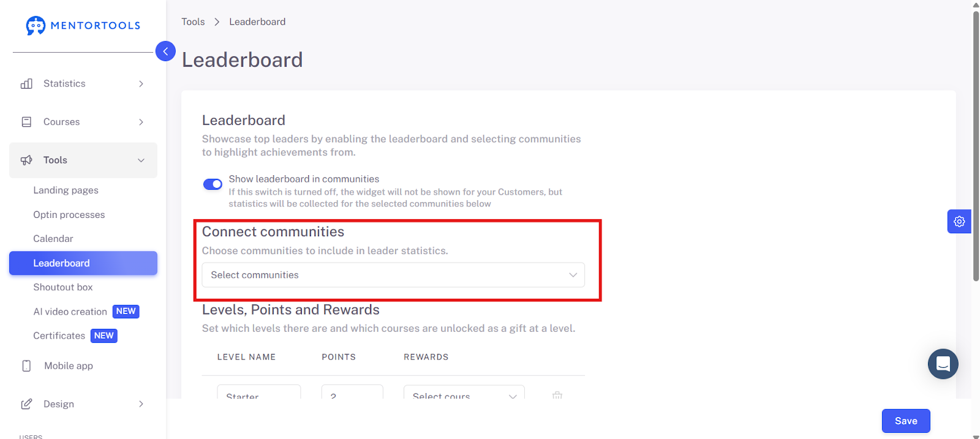Click the Courses book icon

point(26,122)
